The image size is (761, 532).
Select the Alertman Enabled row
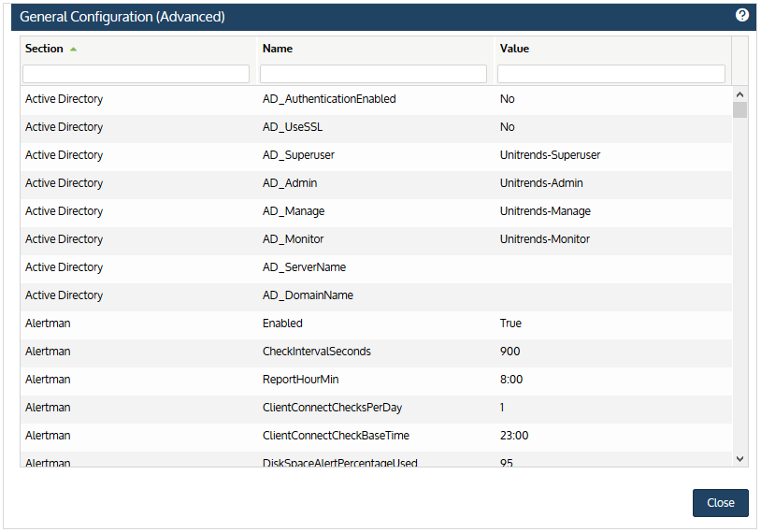click(x=376, y=324)
